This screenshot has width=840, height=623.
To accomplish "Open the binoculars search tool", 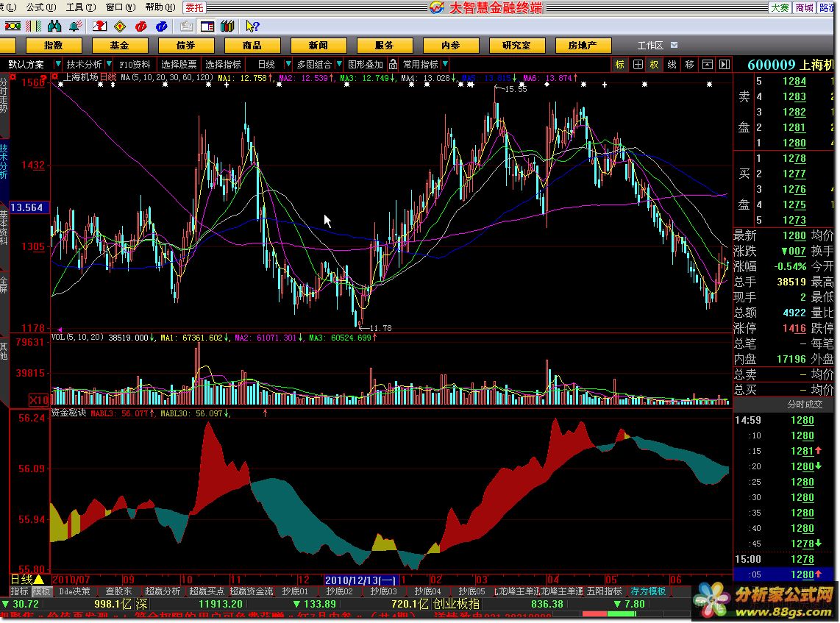I will pyautogui.click(x=54, y=26).
